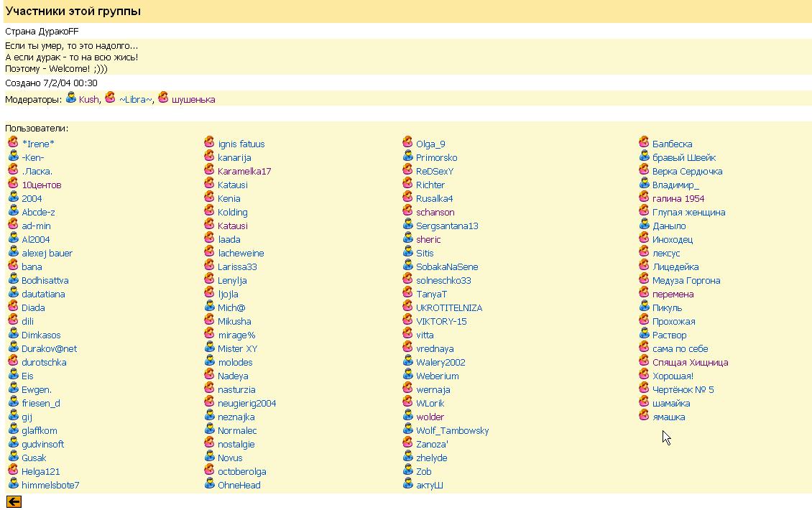
Task: Click the back arrow icon at bottom
Action: pyautogui.click(x=14, y=501)
